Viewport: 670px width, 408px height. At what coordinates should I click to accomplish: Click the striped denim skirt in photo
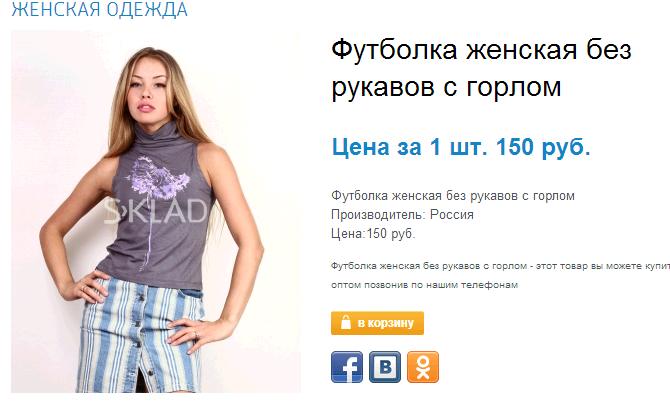point(141,333)
